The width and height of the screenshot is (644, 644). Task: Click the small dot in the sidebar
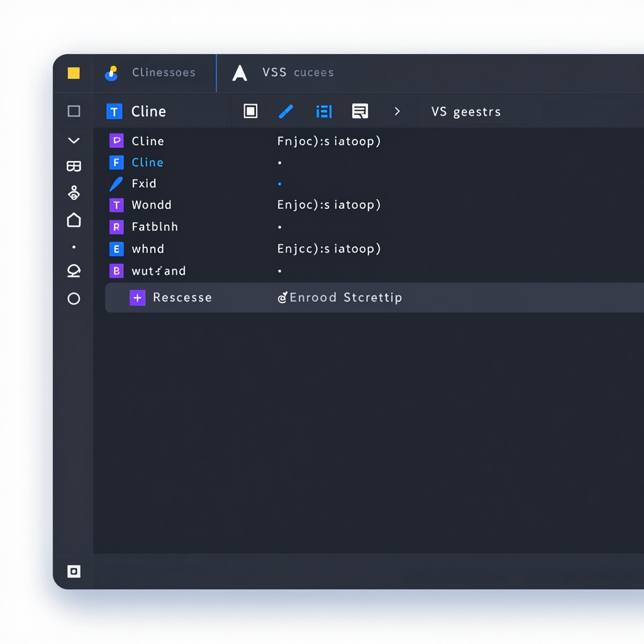tap(74, 247)
